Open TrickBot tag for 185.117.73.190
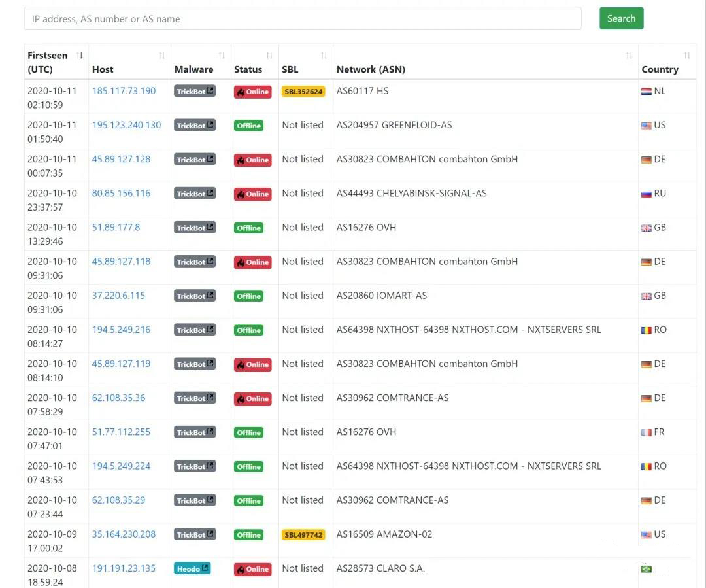 click(194, 92)
